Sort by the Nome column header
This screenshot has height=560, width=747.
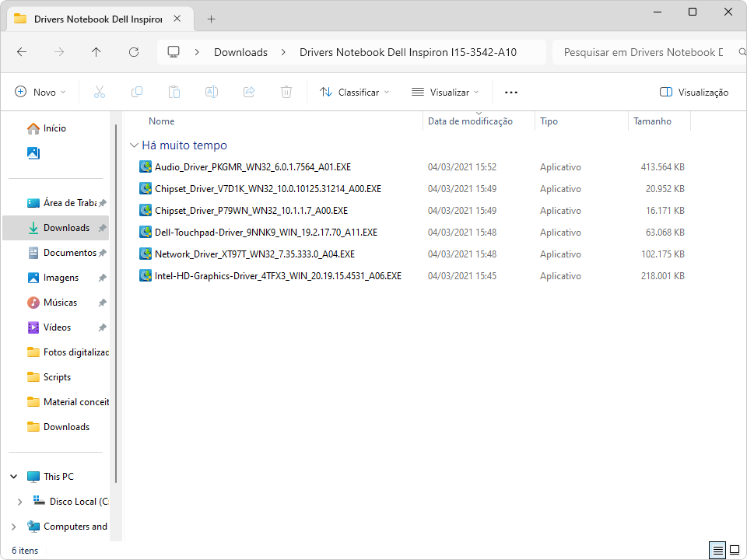pos(162,121)
